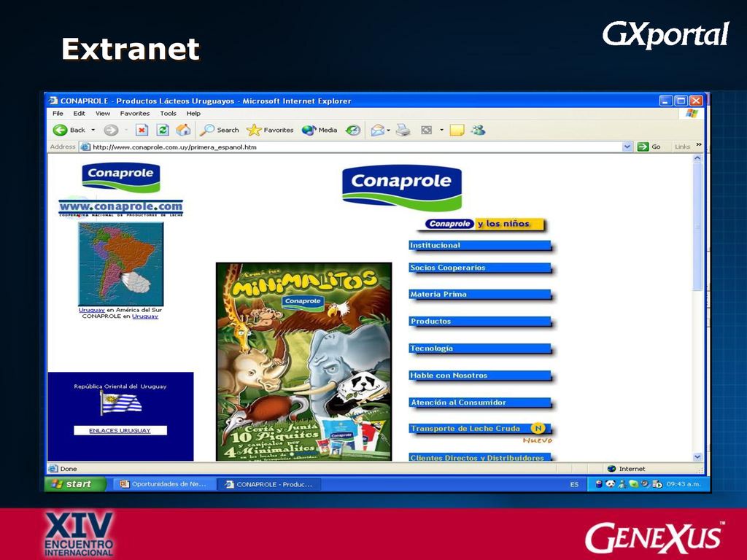This screenshot has height=560, width=747.
Task: Click the ES language indicator
Action: coord(575,484)
